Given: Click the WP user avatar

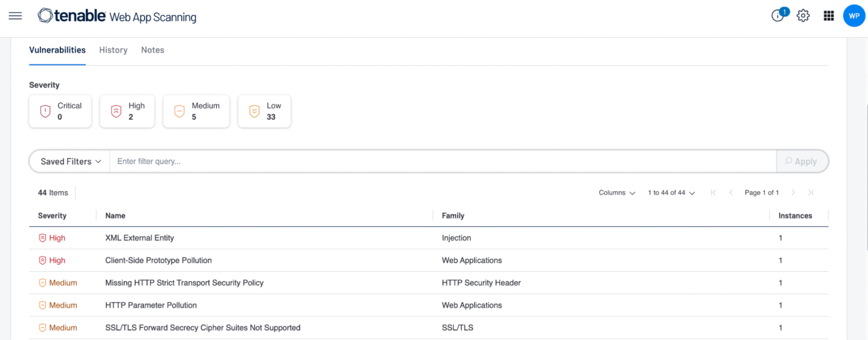Looking at the screenshot, I should 854,16.
